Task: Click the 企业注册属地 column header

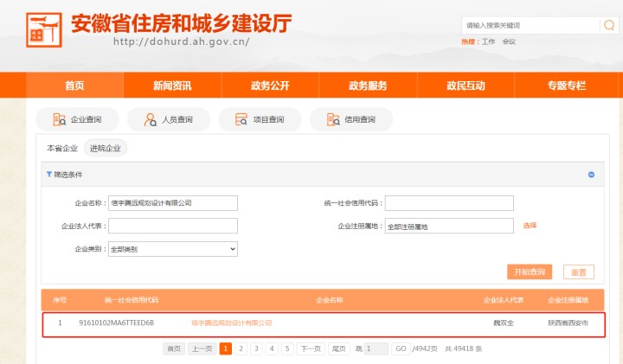Action: 568,300
